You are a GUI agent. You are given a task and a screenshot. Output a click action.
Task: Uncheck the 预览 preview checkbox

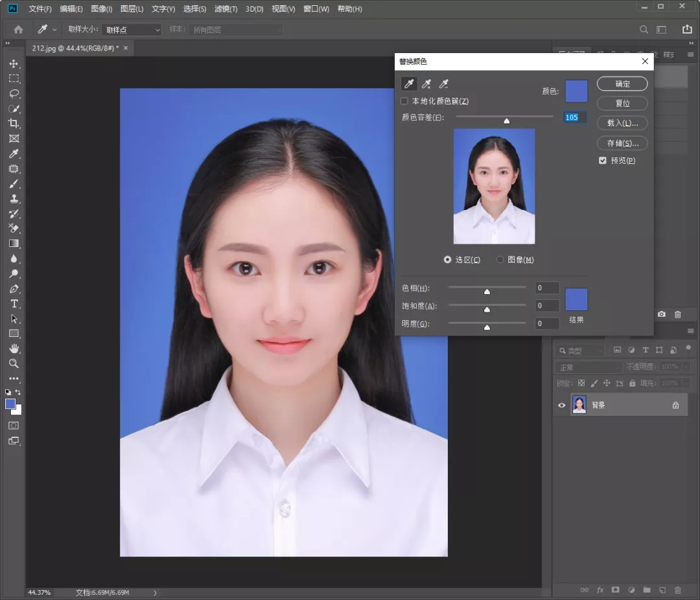point(603,161)
